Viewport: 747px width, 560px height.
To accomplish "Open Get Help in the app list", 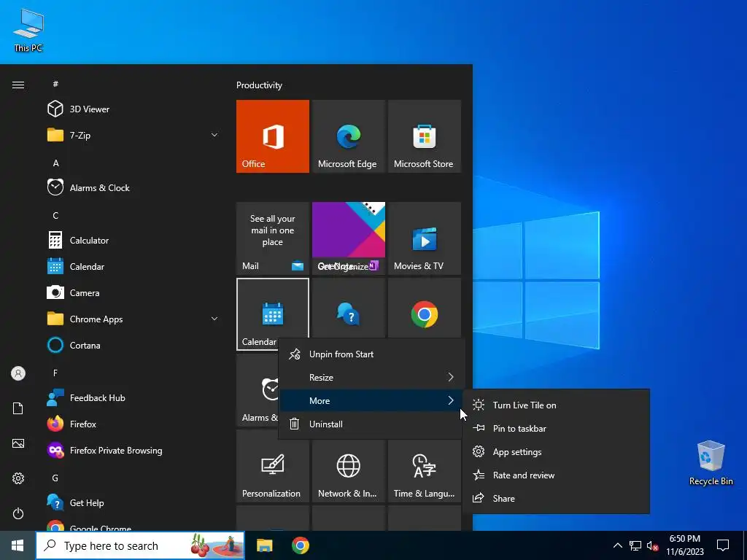I will 133,503.
